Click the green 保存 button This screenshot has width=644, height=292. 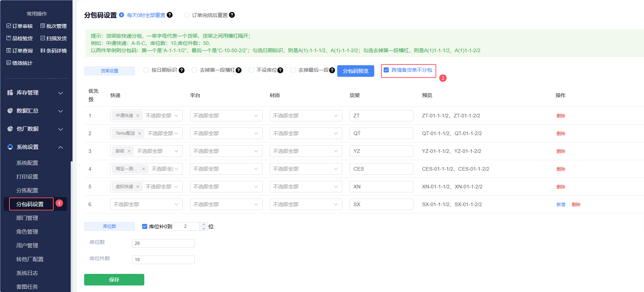pos(114,280)
